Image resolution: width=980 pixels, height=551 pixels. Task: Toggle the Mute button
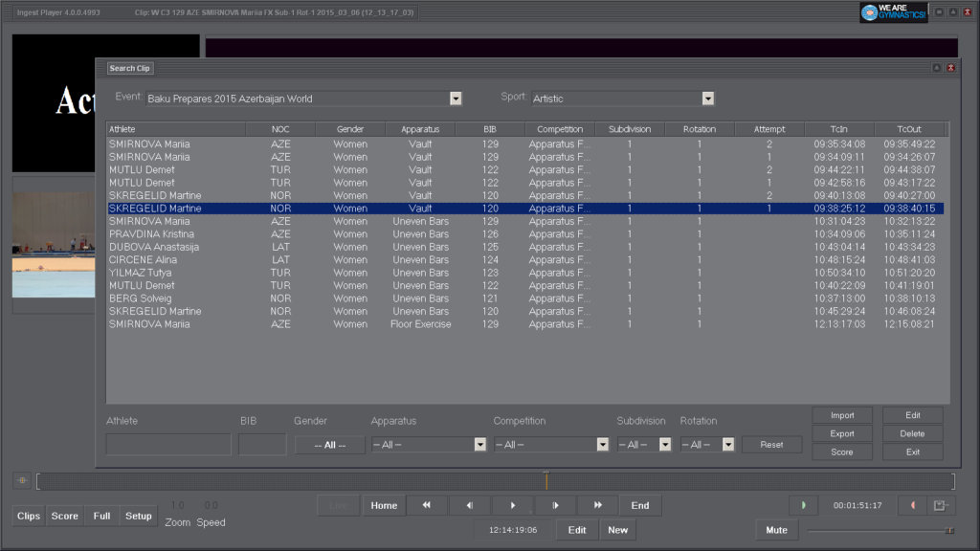click(x=776, y=530)
